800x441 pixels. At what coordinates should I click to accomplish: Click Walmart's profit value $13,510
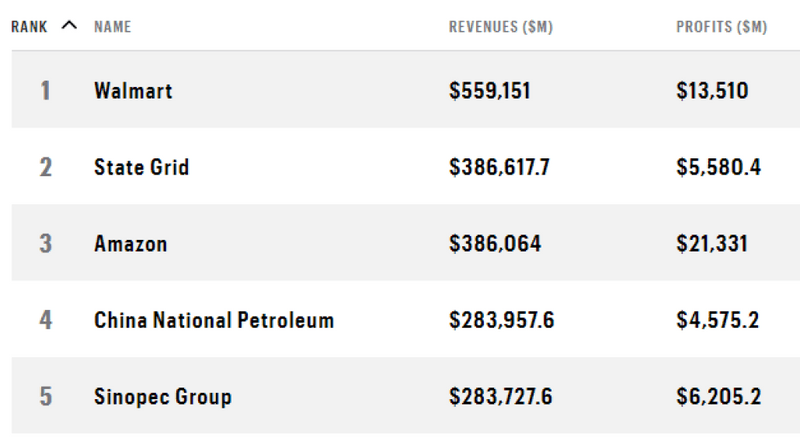coord(712,91)
